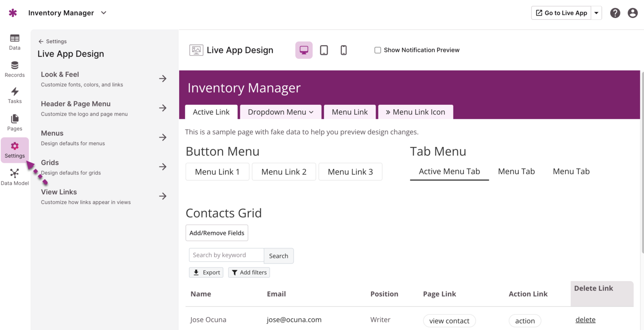Screen dimensions: 644x330
Task: Open the Go to Live App dropdown arrow
Action: [596, 13]
